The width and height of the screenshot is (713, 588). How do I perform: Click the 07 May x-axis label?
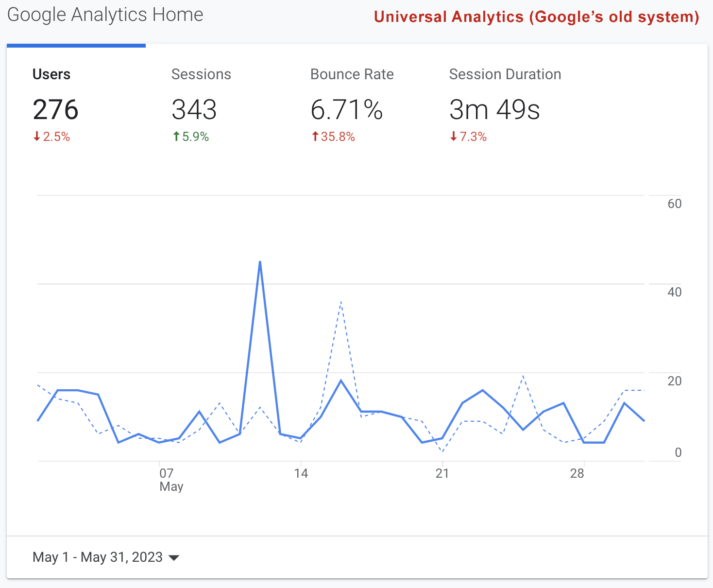(171, 480)
